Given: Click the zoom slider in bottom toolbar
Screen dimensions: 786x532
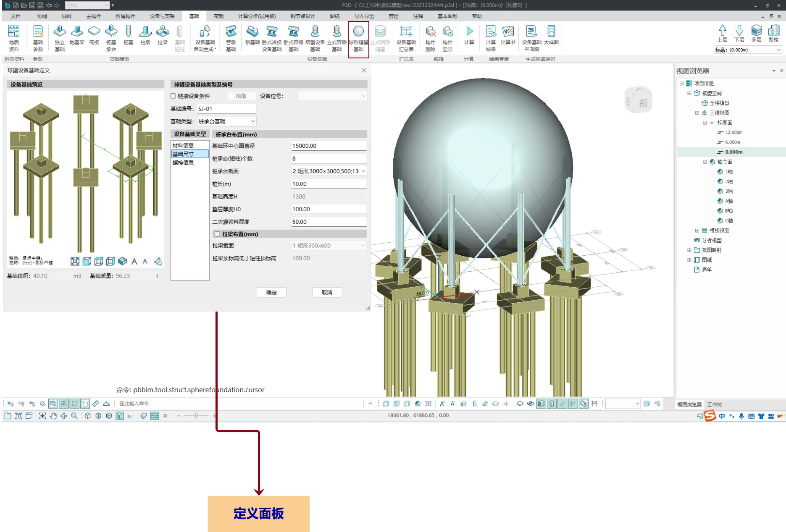Looking at the screenshot, I should point(196,416).
